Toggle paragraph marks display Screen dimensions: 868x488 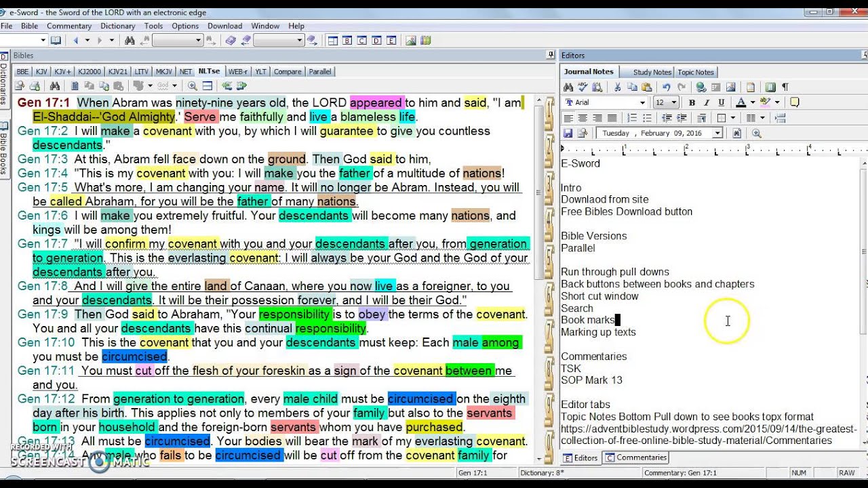pos(785,87)
